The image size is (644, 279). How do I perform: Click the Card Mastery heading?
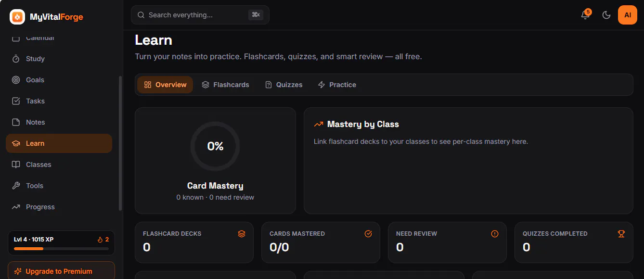[215, 186]
